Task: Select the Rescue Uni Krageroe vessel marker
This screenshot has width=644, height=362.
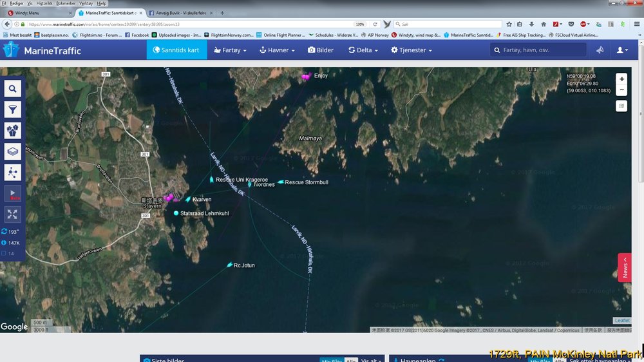Action: click(x=211, y=180)
